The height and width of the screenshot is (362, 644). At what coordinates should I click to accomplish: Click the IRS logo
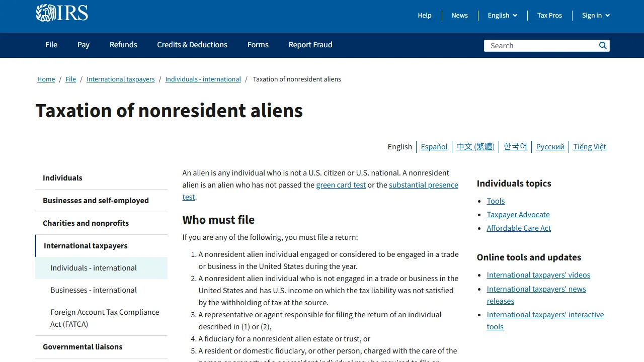(62, 13)
